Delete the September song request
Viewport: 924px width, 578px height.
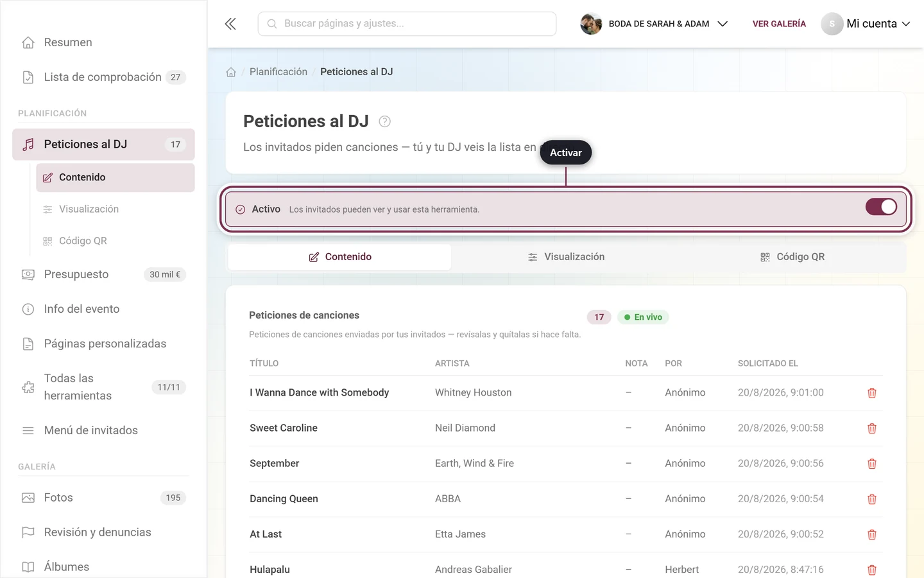tap(872, 464)
